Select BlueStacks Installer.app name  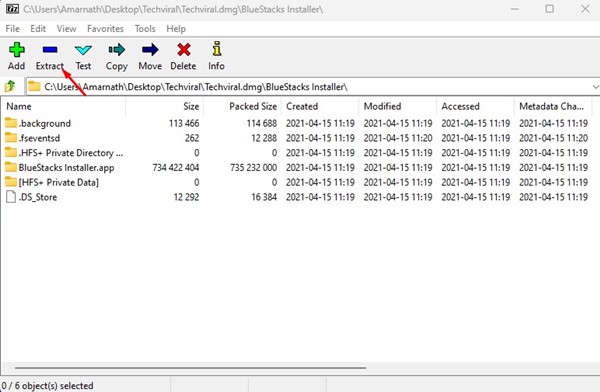[67, 168]
